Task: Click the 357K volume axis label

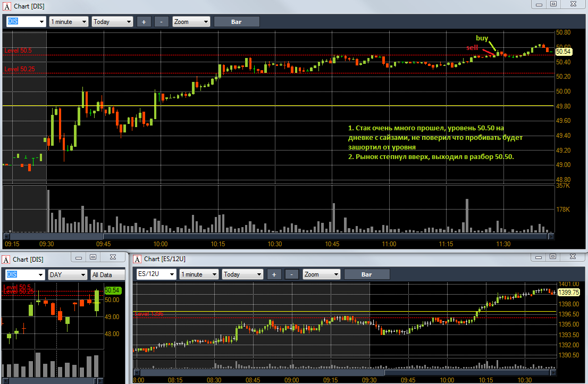Action: point(563,186)
